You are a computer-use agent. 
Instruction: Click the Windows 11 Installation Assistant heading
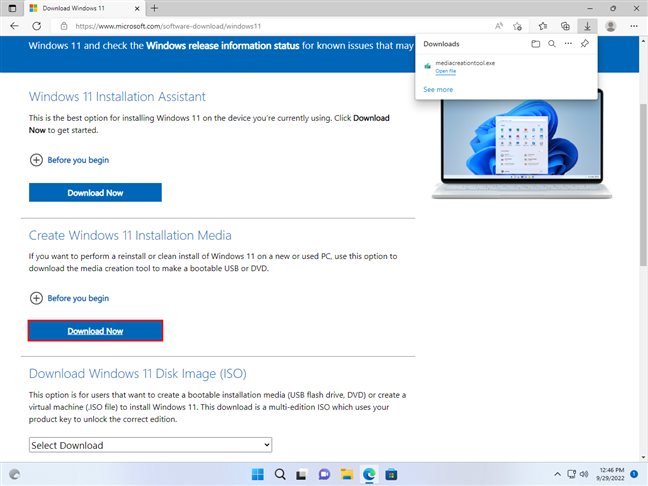pyautogui.click(x=117, y=96)
